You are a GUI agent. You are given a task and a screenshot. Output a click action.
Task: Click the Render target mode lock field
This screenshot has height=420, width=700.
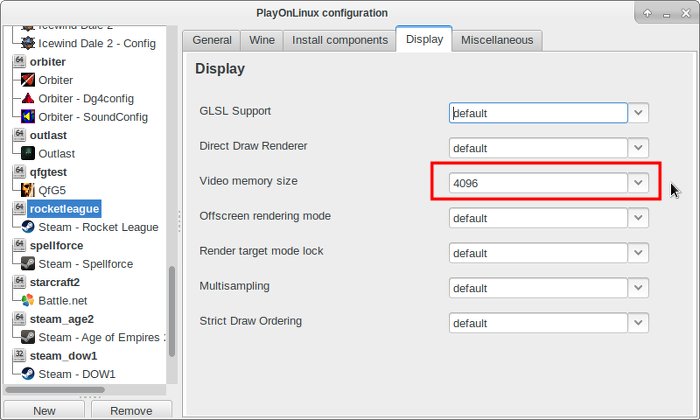coord(538,253)
